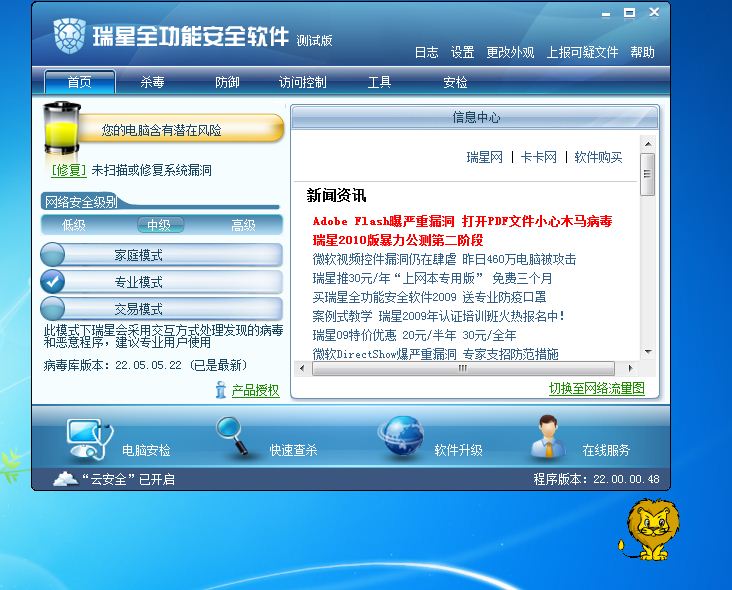Open 在线服务 support agent icon
Screen dimensions: 732x590
(548, 436)
